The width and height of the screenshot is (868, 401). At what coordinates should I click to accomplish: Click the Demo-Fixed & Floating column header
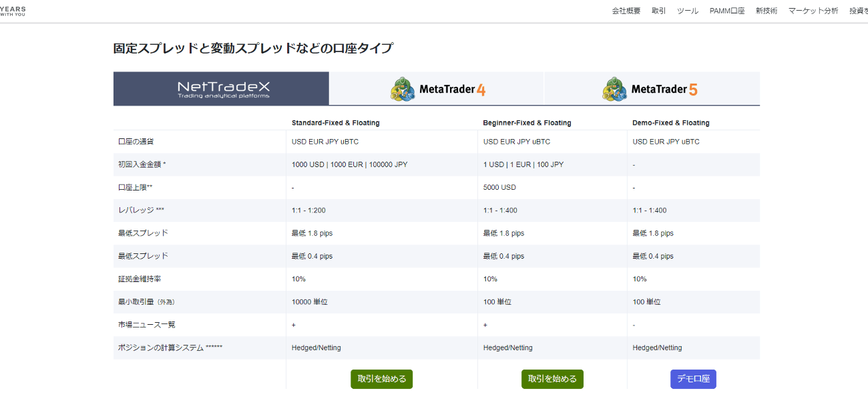pos(671,123)
